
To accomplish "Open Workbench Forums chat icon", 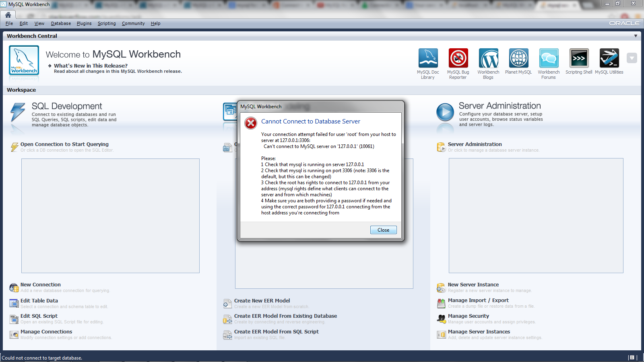I will tap(549, 58).
